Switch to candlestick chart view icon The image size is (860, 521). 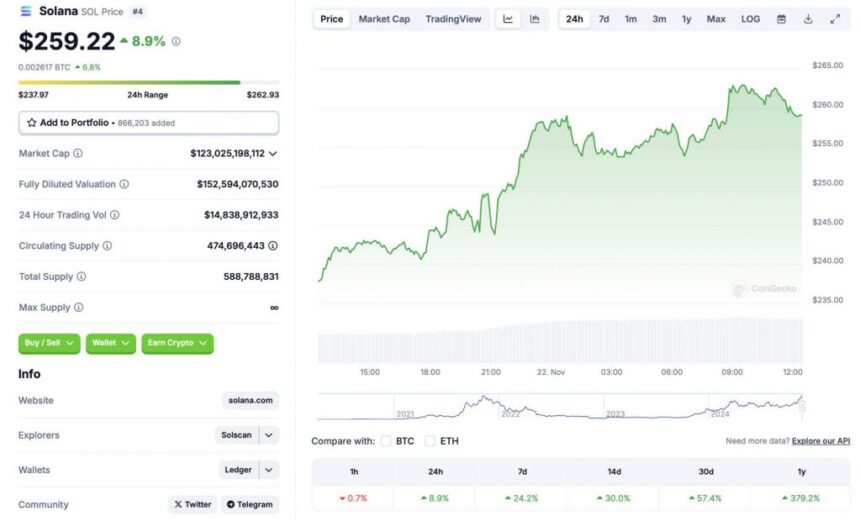pos(535,19)
